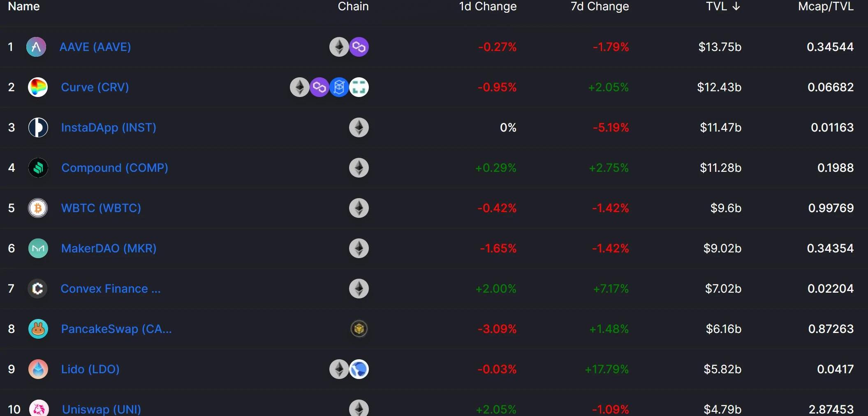Click the Fantom chain icon in Curve row

pyautogui.click(x=339, y=87)
